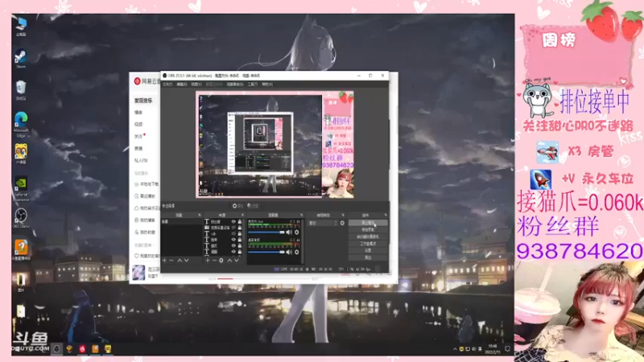This screenshot has height=362, width=644.
Task: Open the scene transition type dropdown
Action: click(x=323, y=224)
